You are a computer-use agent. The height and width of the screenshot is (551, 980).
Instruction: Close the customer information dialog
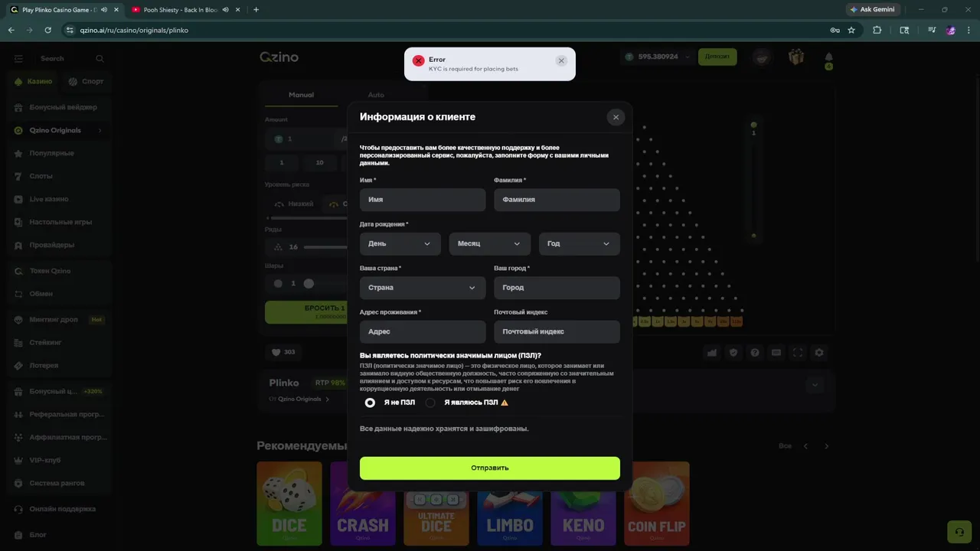coord(616,117)
